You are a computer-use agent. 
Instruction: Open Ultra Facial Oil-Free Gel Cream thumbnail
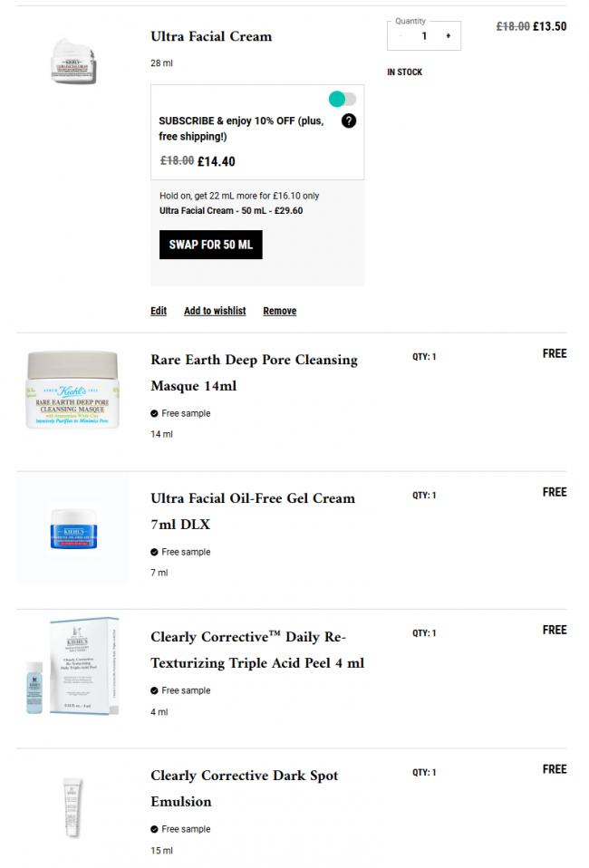(73, 528)
